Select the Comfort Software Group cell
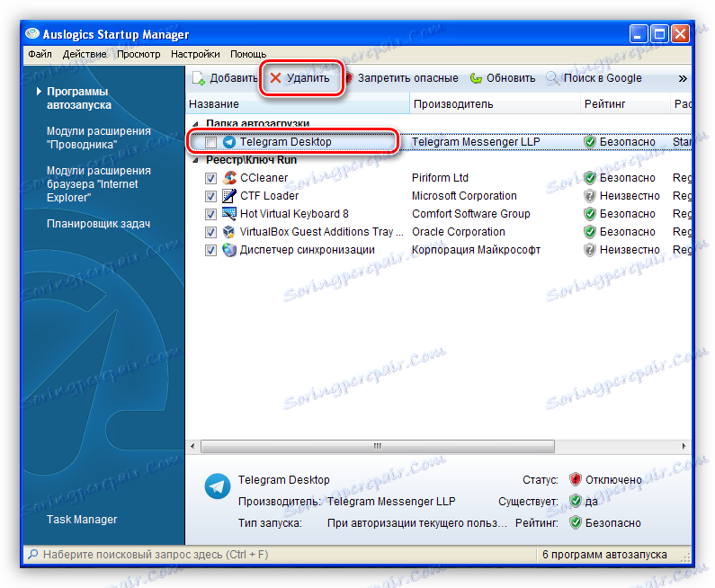This screenshot has height=588, width=715. [x=471, y=214]
